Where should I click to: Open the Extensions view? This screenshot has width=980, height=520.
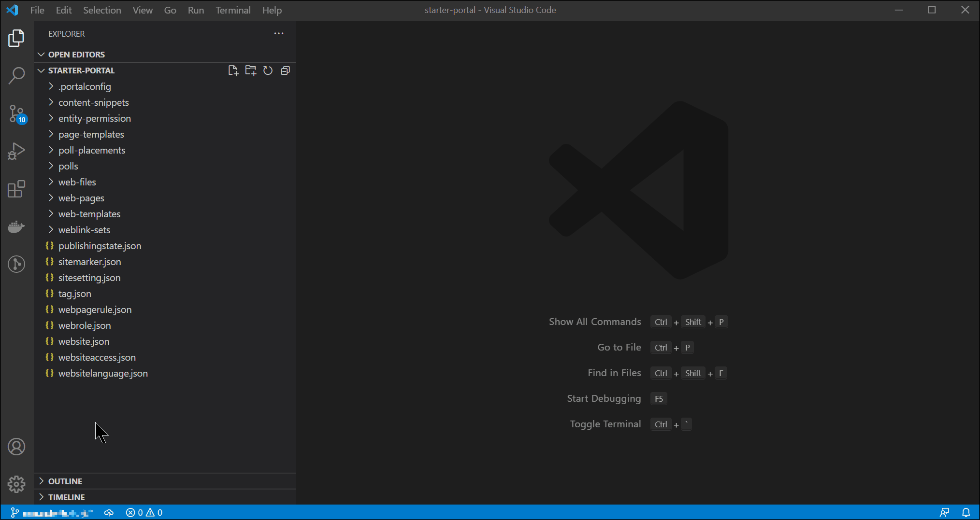coord(16,189)
